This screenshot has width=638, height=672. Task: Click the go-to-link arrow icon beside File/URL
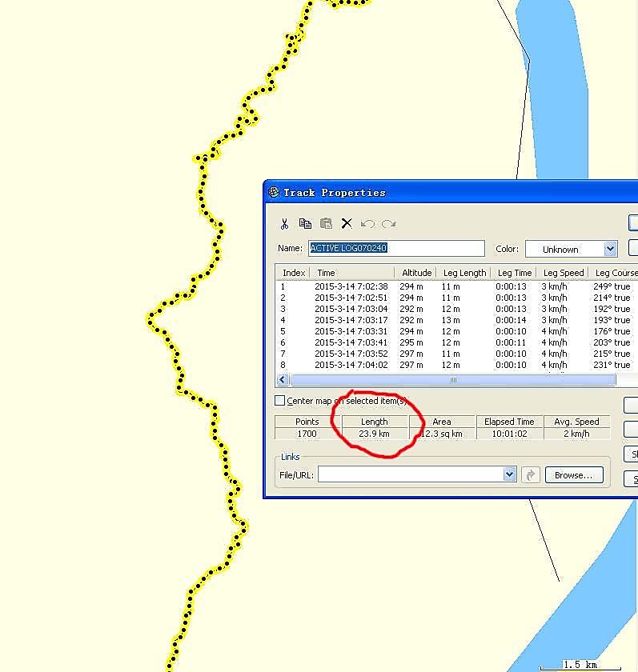point(530,475)
